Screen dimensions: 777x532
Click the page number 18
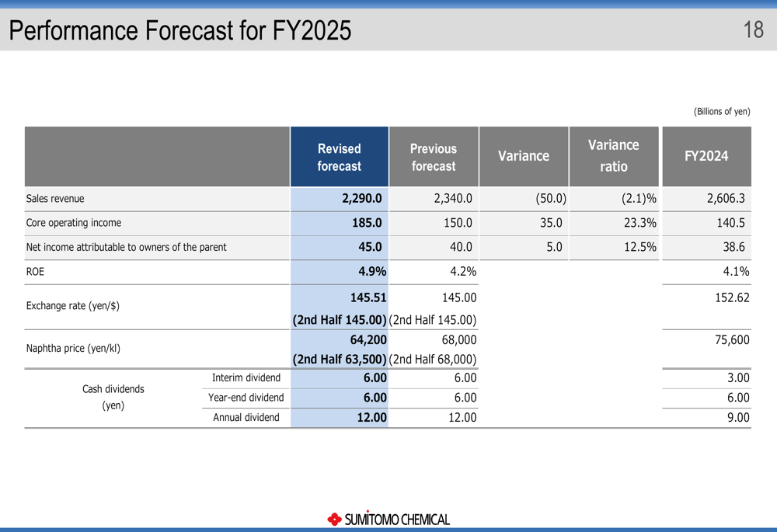pyautogui.click(x=753, y=30)
